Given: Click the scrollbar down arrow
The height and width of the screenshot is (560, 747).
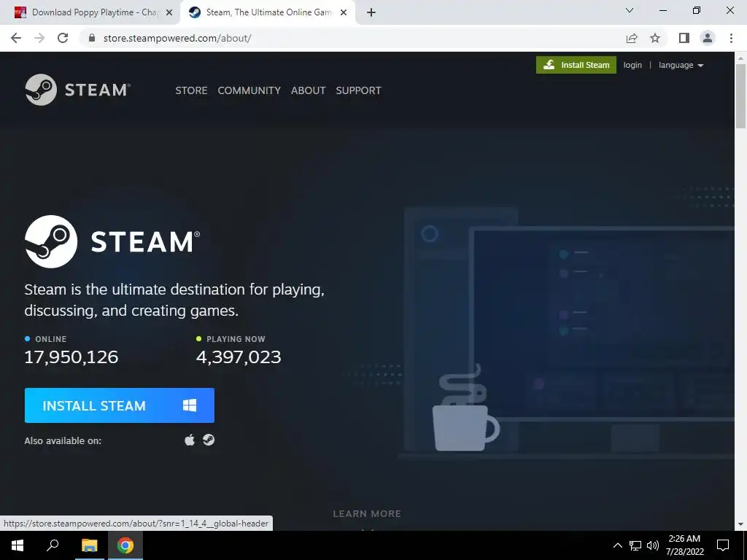Looking at the screenshot, I should click(x=740, y=524).
